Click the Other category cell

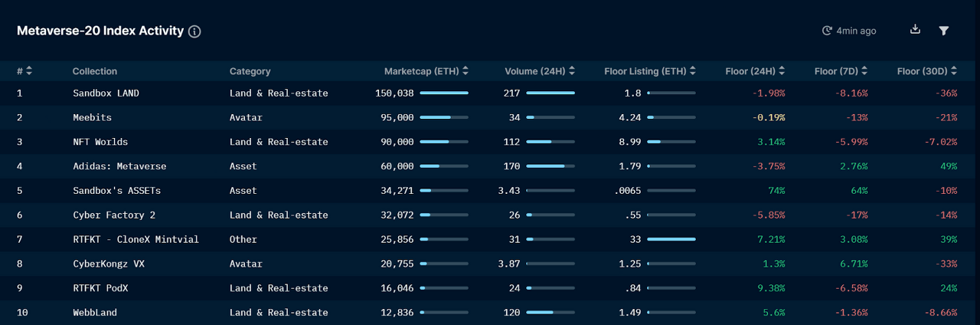[243, 239]
